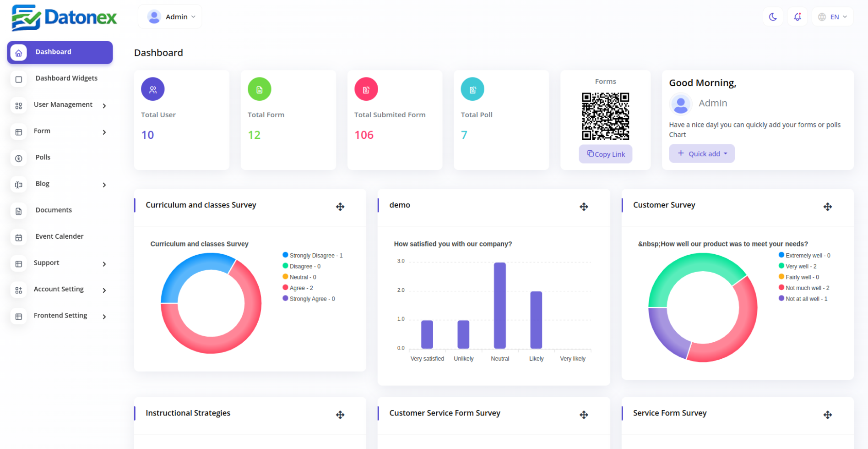Click the Copy Link button
This screenshot has width=868, height=449.
tap(605, 154)
